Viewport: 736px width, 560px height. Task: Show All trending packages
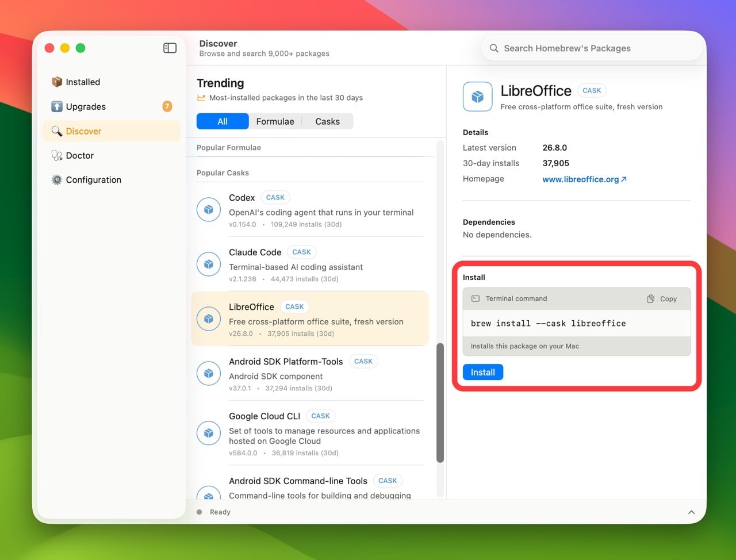point(223,121)
